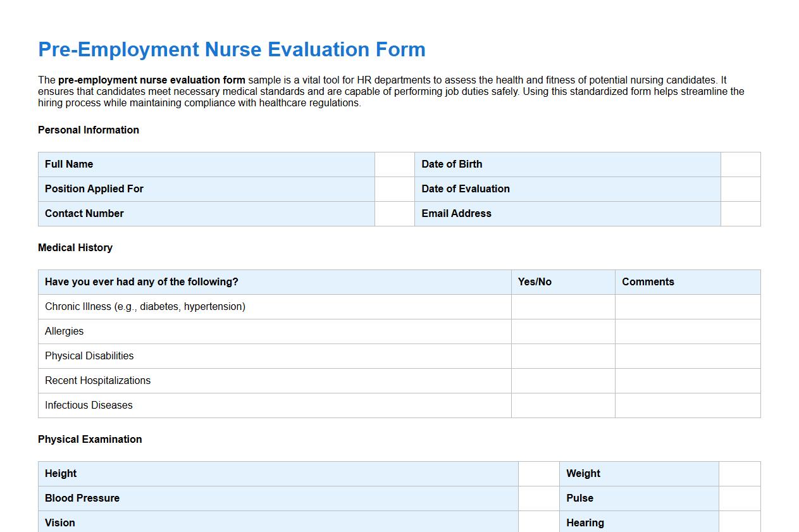Click the Comments cell for Allergies
The height and width of the screenshot is (532, 799).
pos(687,331)
